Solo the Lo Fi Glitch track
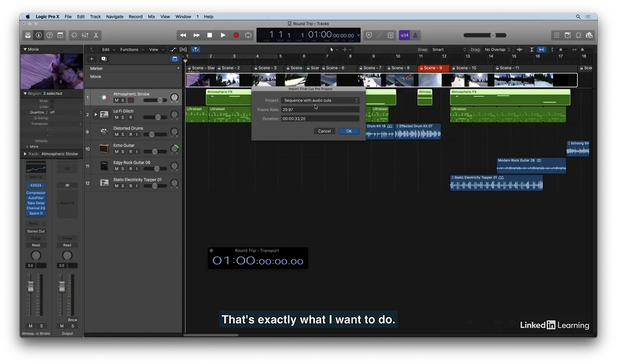Viewport: 617px width, 364px height. pos(123,117)
